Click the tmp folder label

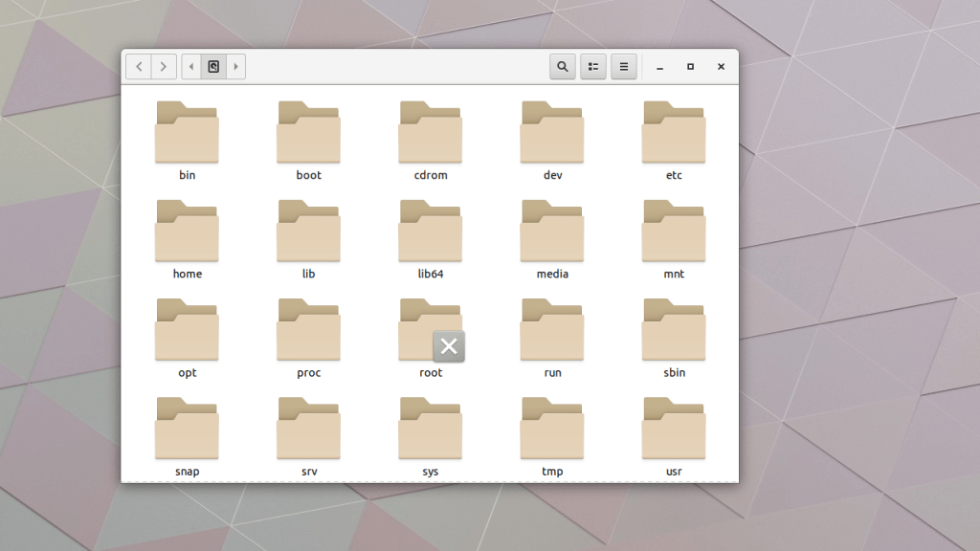click(x=552, y=472)
